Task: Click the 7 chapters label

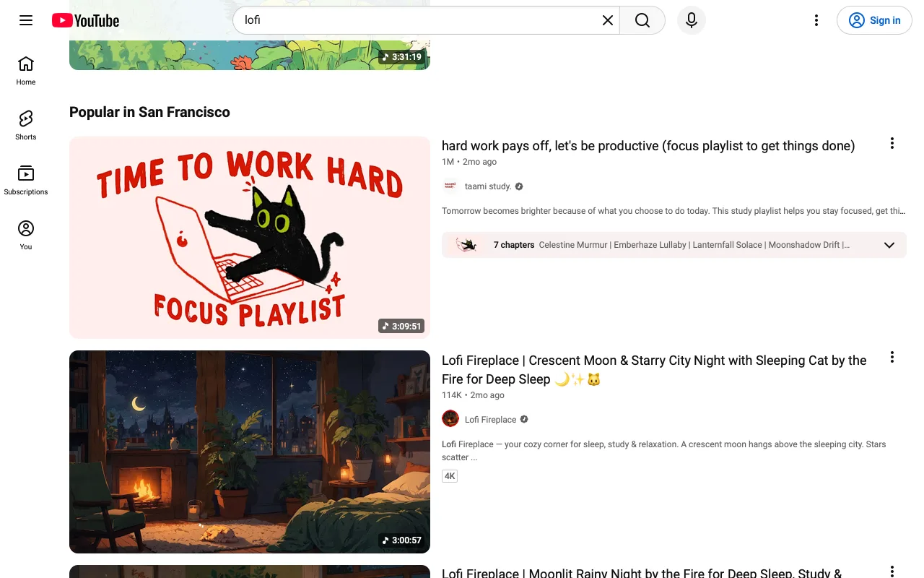Action: tap(514, 245)
